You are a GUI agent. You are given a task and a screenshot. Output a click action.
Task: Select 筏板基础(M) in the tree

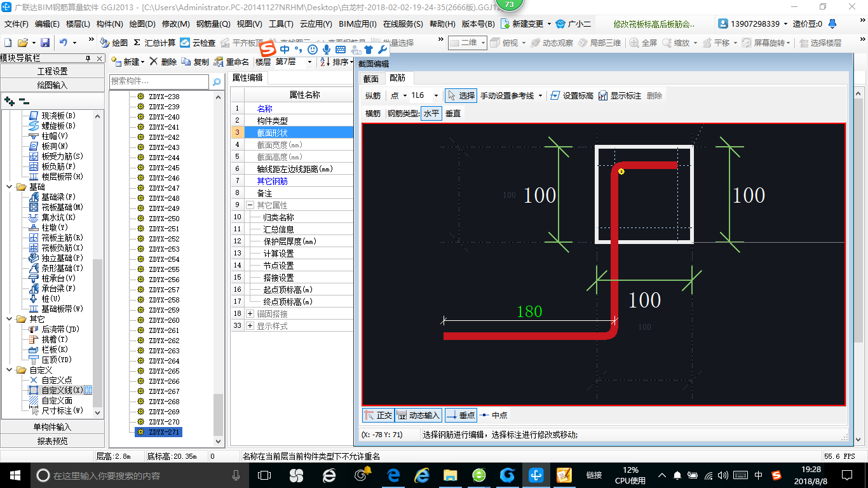62,207
